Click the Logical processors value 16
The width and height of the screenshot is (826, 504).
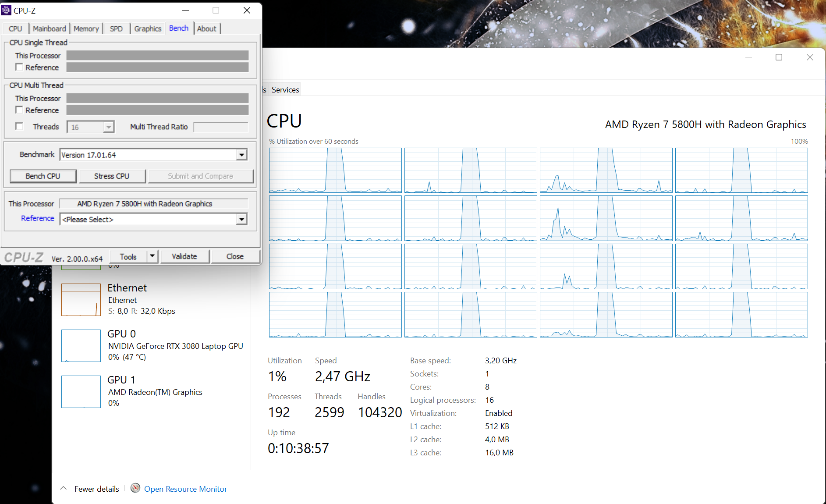(489, 400)
